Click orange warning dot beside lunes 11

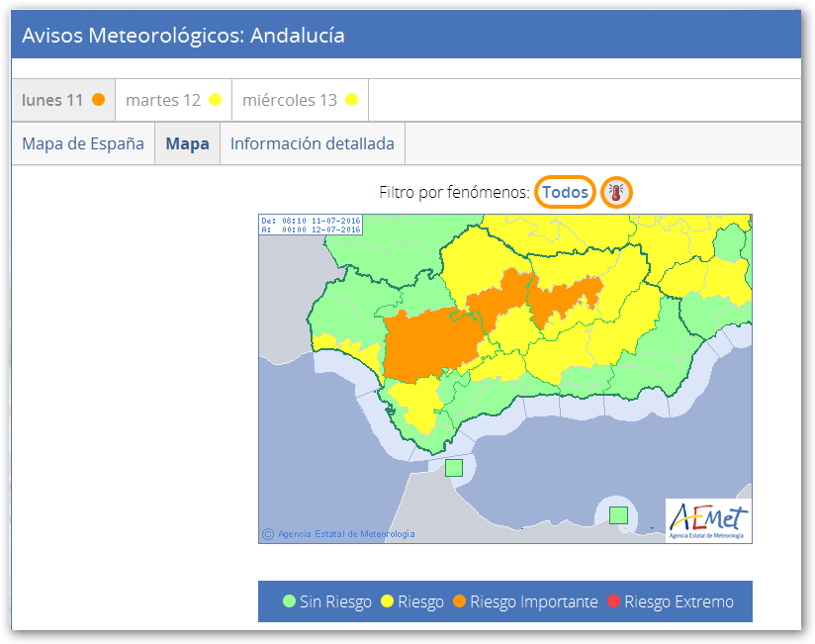[98, 100]
